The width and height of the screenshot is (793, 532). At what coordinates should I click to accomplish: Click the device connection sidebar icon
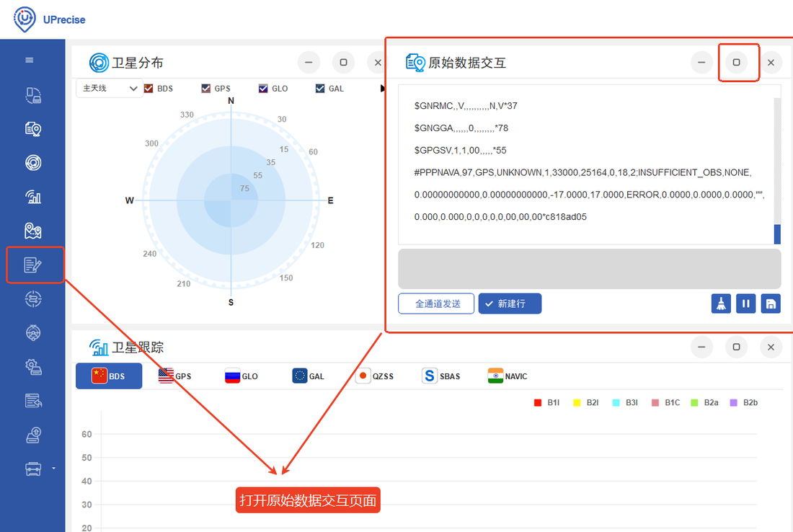coord(33,95)
